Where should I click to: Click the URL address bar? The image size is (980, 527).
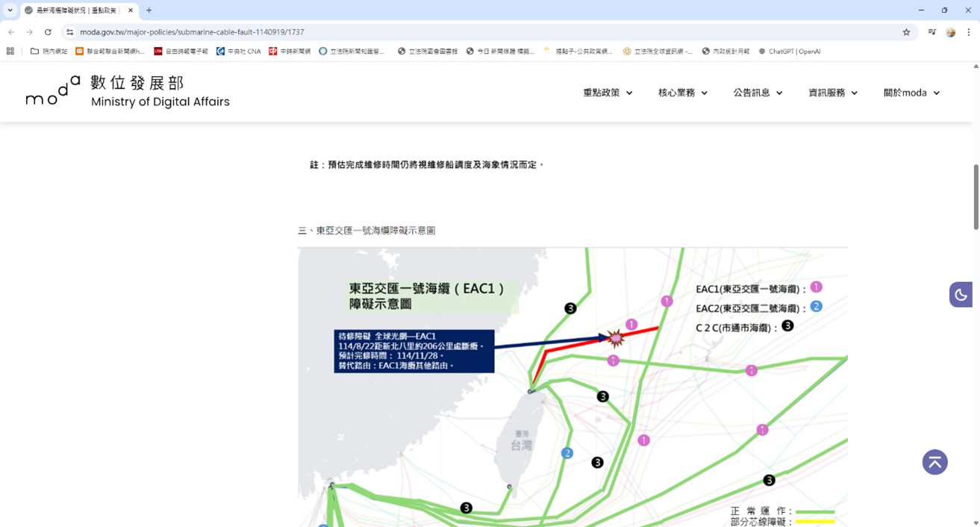click(x=448, y=32)
